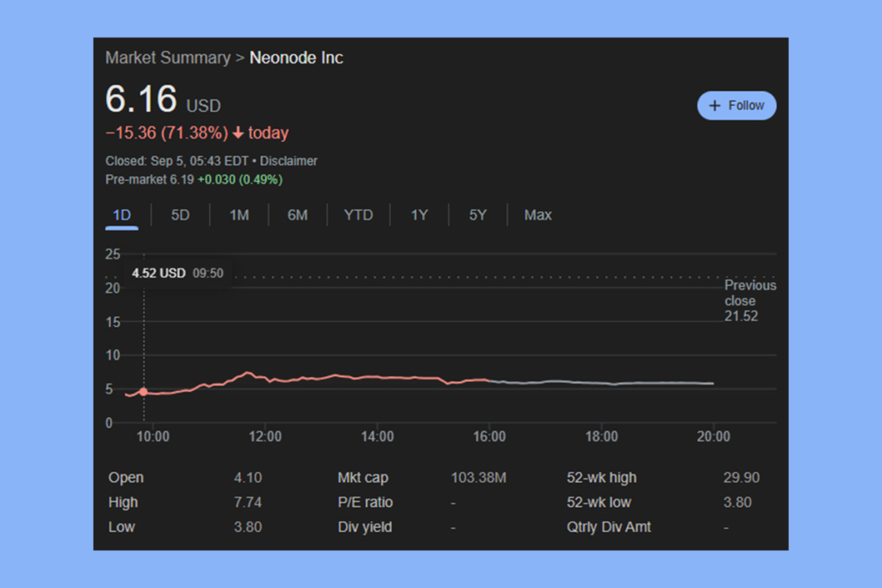The width and height of the screenshot is (882, 588).
Task: Navigate back via Market Summary breadcrumb
Action: (168, 58)
